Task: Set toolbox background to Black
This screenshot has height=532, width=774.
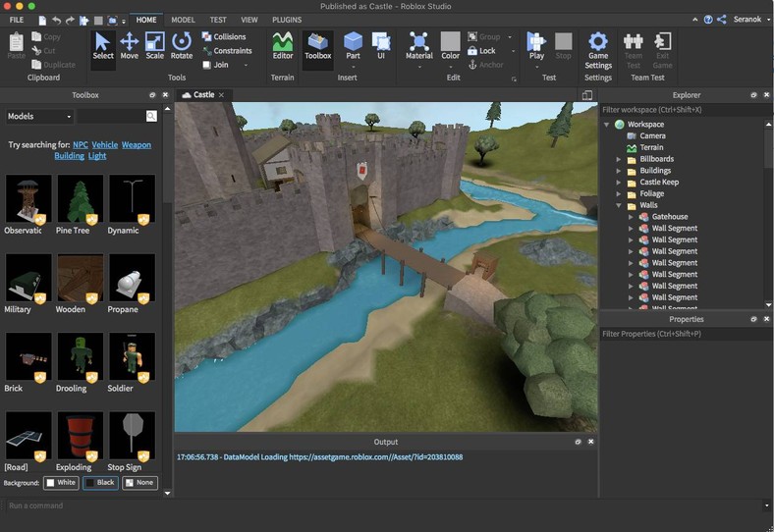Action: pos(100,483)
